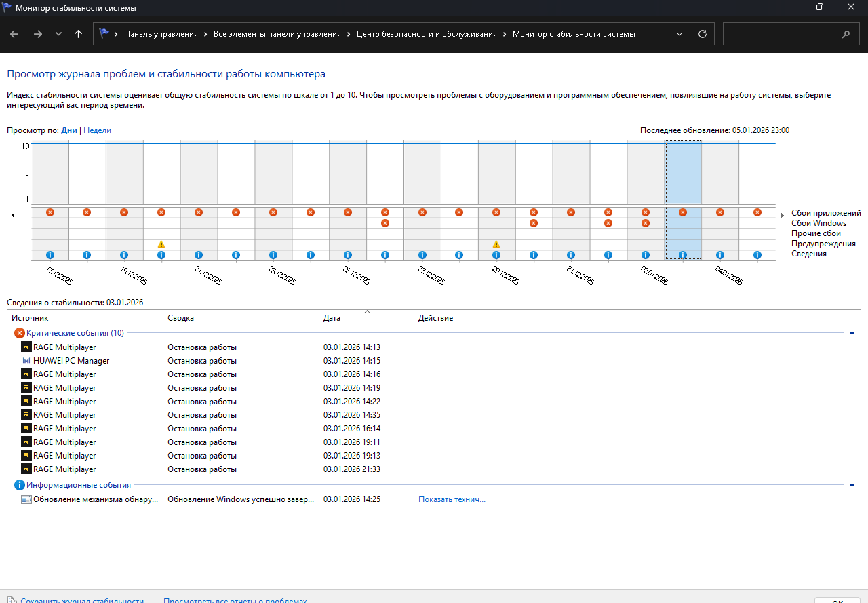Click the Control Panel flag icon in the address bar
The image size is (868, 603).
104,33
